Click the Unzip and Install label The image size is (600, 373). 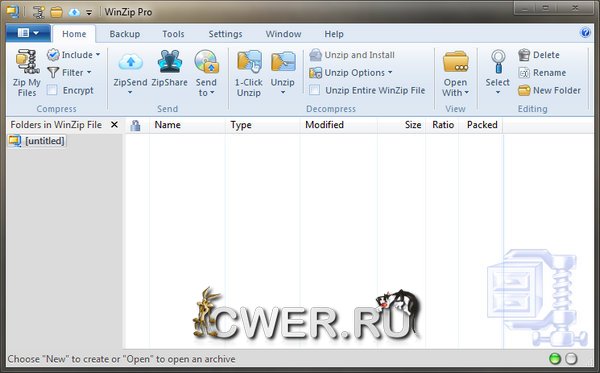pyautogui.click(x=360, y=55)
